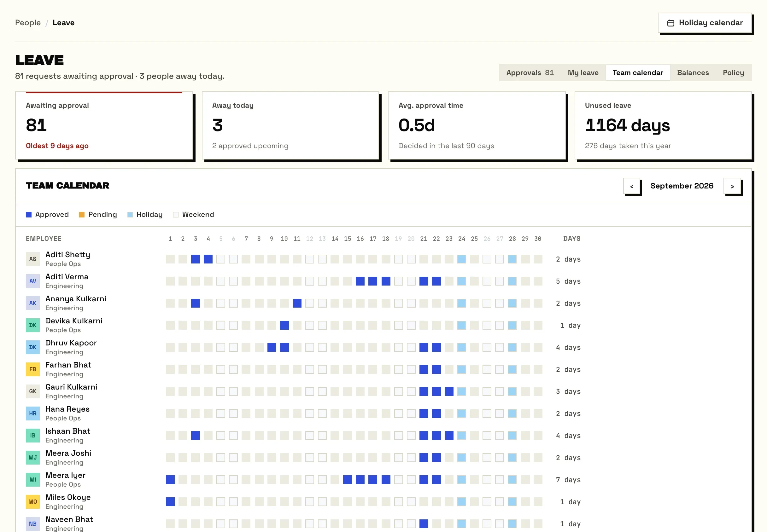
Task: Click Aditi Shetty's approved leave on day 3
Action: [196, 259]
